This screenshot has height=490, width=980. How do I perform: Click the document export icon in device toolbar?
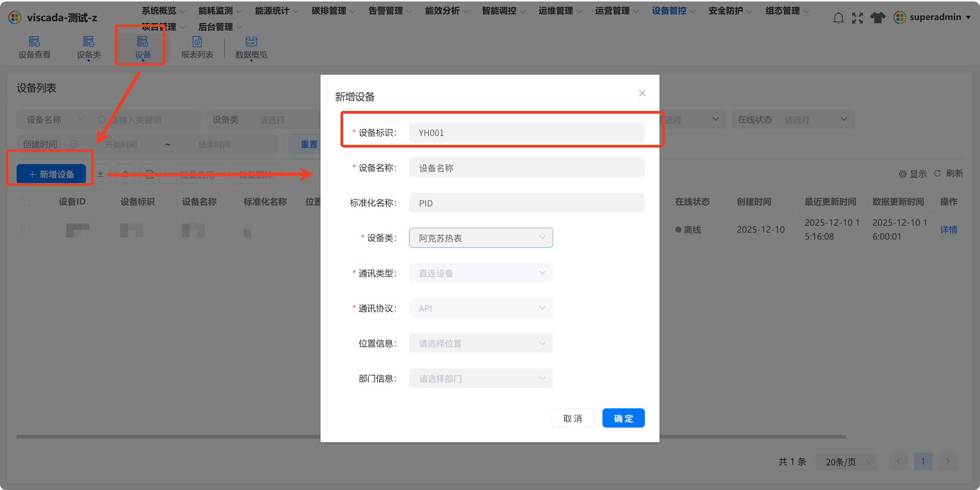coord(150,174)
